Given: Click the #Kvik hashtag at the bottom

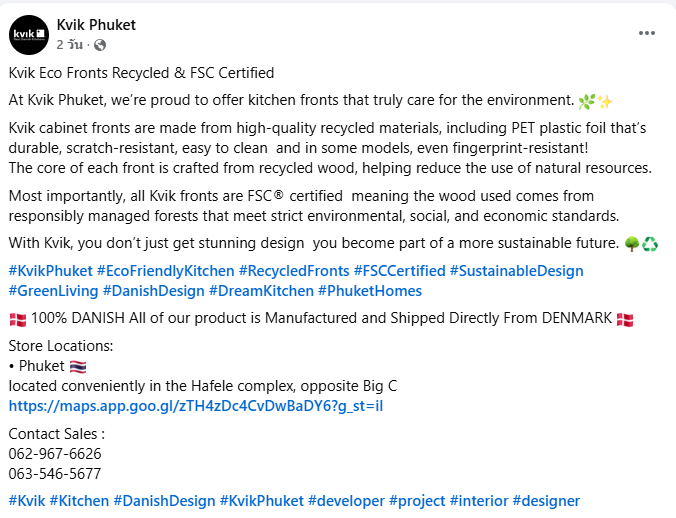Looking at the screenshot, I should [x=27, y=501].
